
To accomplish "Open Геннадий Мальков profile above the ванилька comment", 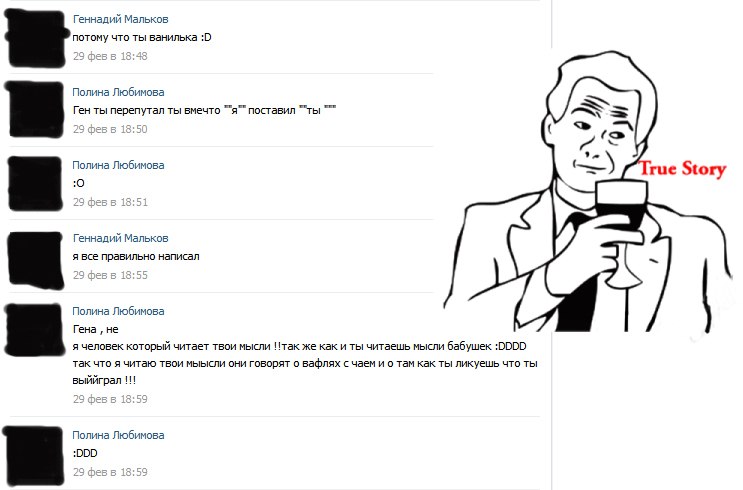I will 120,19.
